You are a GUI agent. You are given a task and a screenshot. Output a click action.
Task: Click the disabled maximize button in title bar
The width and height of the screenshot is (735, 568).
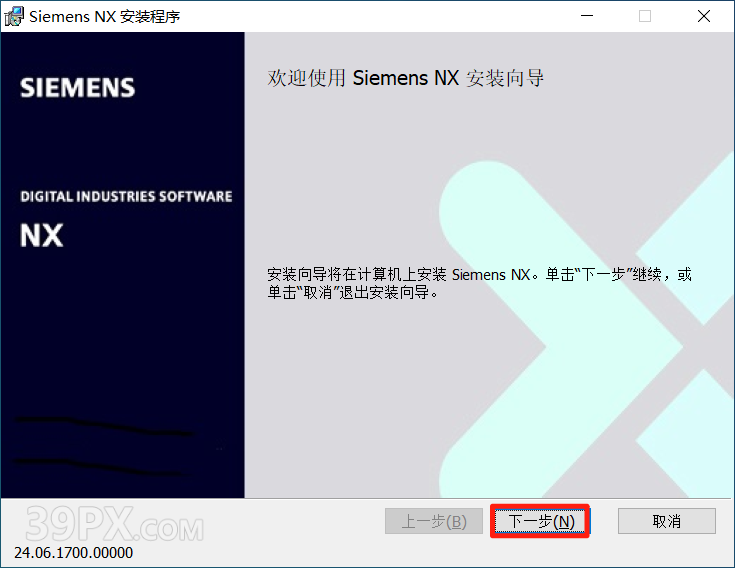click(x=645, y=16)
